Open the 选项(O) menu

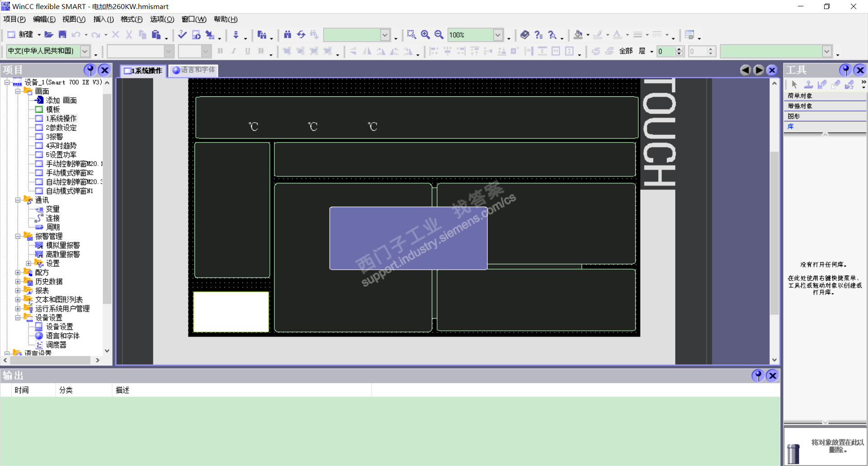[x=162, y=19]
